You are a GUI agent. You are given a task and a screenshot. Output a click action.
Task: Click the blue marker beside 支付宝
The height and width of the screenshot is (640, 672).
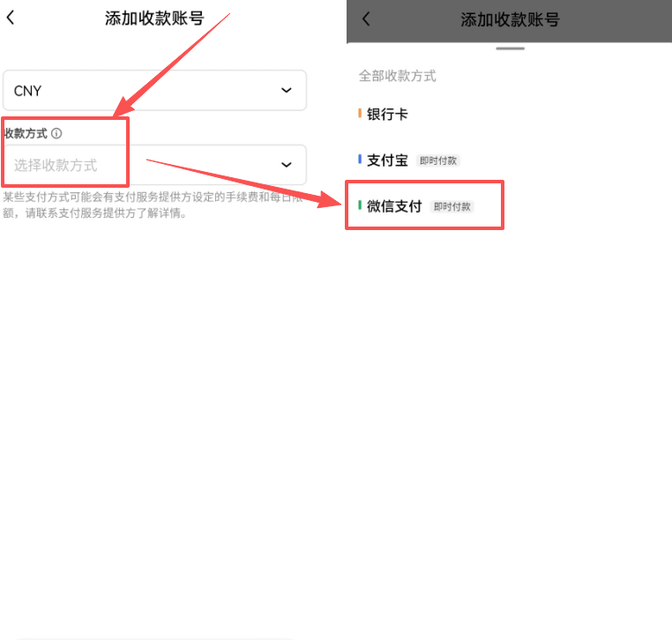click(360, 160)
